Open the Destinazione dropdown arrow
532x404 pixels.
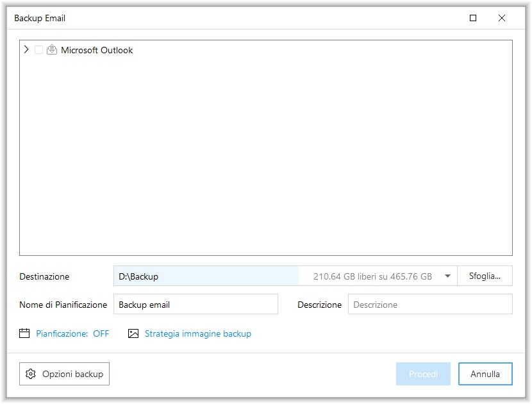click(x=447, y=276)
